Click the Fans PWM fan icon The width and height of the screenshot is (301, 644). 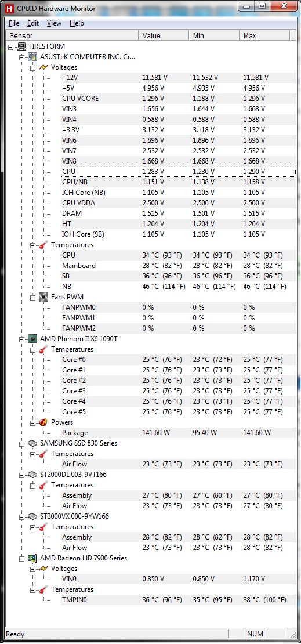[43, 296]
